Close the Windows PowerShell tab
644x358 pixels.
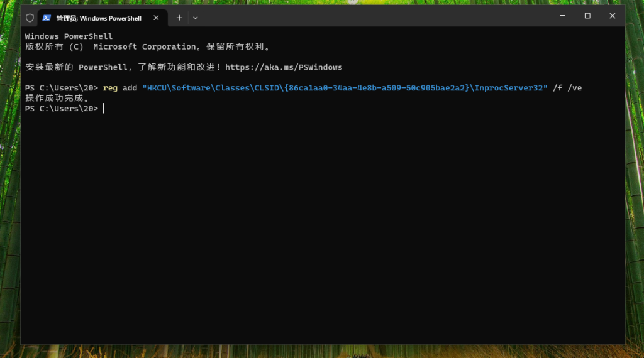point(156,18)
